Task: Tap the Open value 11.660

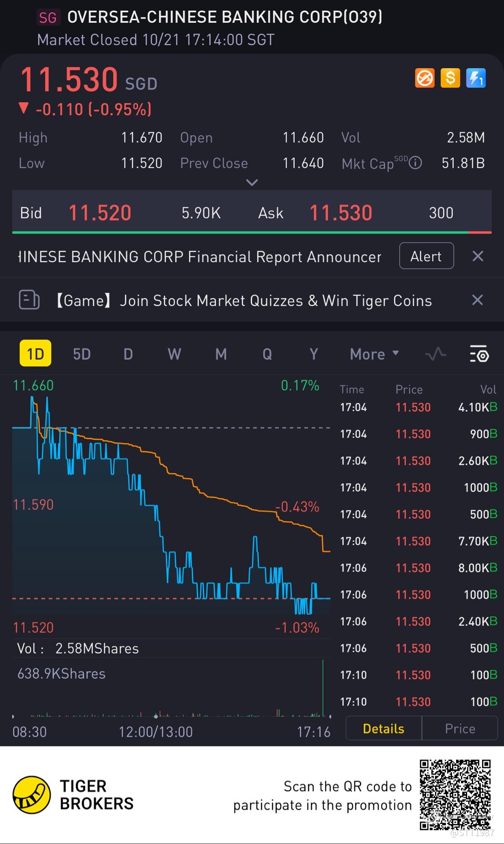Action: point(303,137)
